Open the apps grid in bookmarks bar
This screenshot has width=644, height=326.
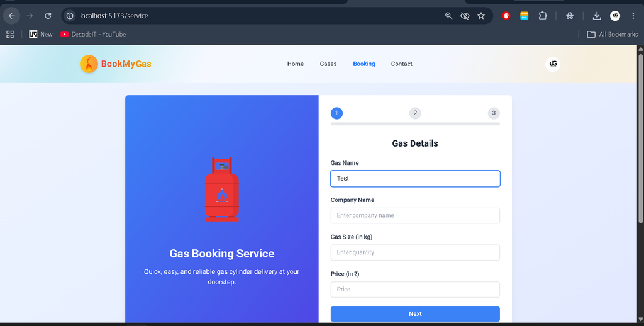pyautogui.click(x=10, y=35)
